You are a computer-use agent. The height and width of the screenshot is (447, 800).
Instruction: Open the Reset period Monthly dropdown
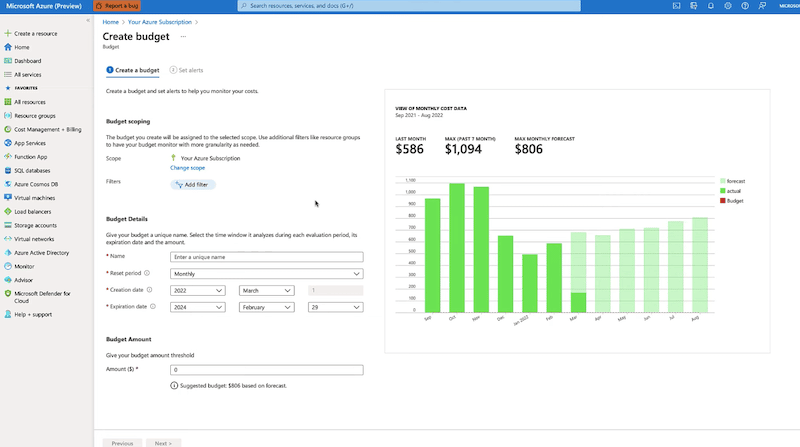266,274
